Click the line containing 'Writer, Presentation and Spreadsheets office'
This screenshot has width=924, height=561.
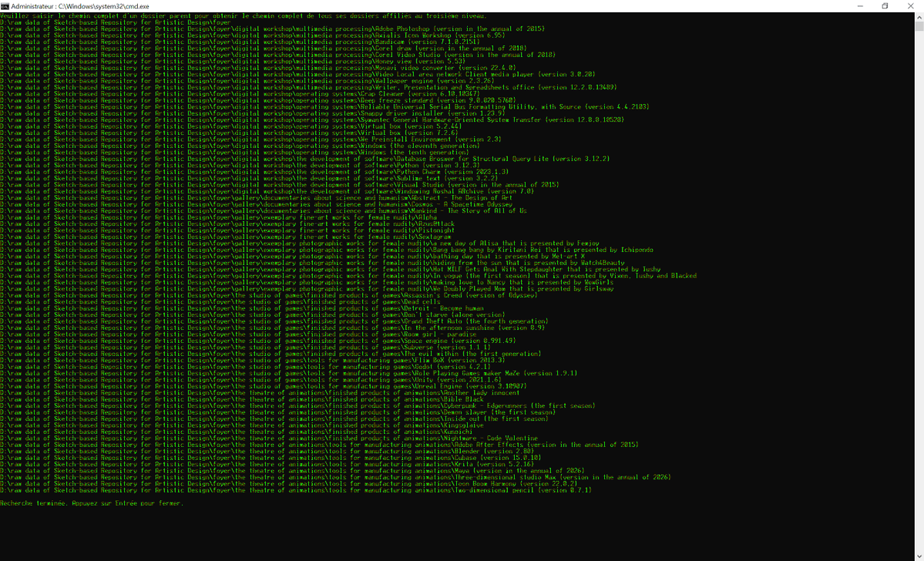[x=308, y=87]
